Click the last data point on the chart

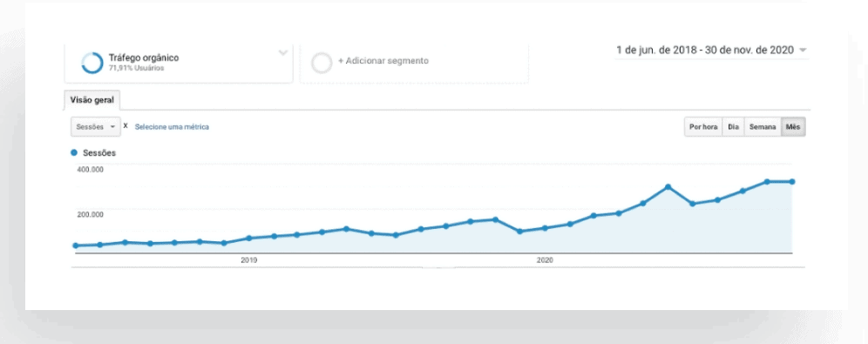[x=792, y=181]
